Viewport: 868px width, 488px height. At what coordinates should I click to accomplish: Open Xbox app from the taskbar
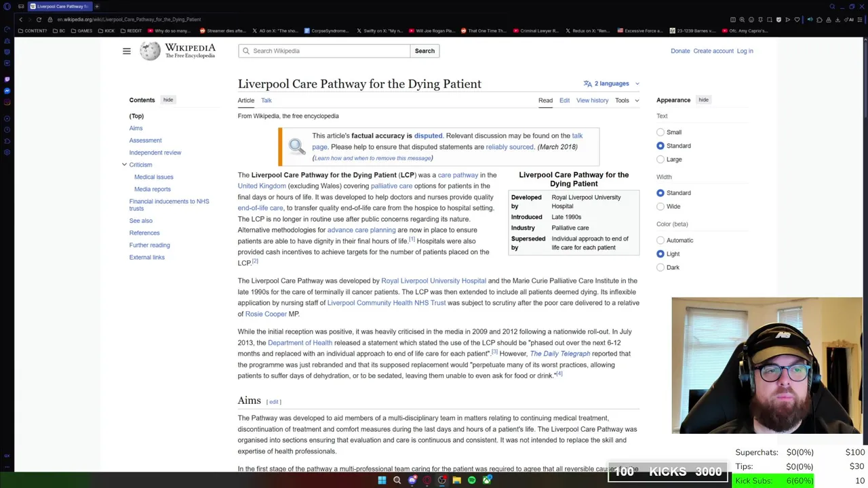(x=487, y=480)
